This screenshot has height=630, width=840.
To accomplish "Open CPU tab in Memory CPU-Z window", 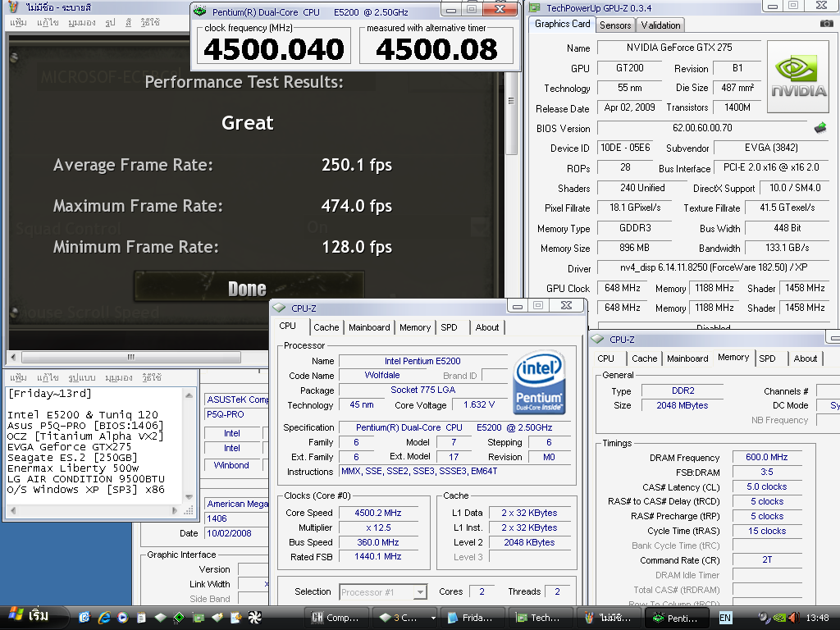I will 606,358.
